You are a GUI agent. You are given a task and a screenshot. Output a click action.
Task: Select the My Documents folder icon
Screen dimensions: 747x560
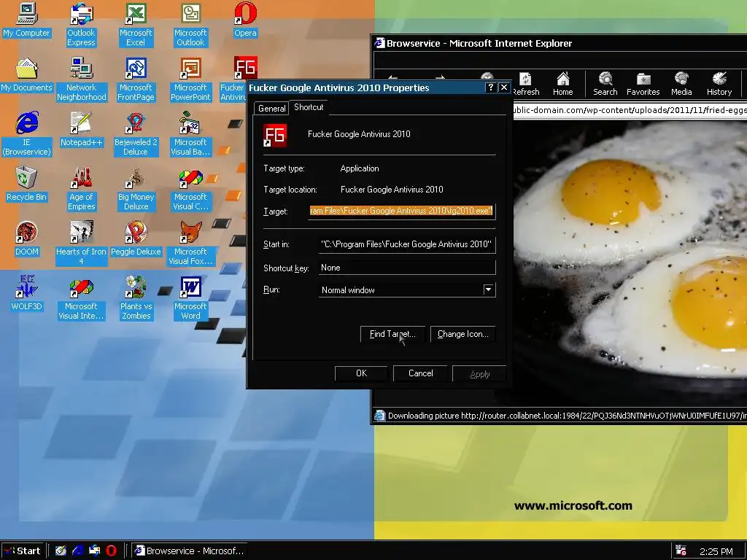(x=26, y=75)
